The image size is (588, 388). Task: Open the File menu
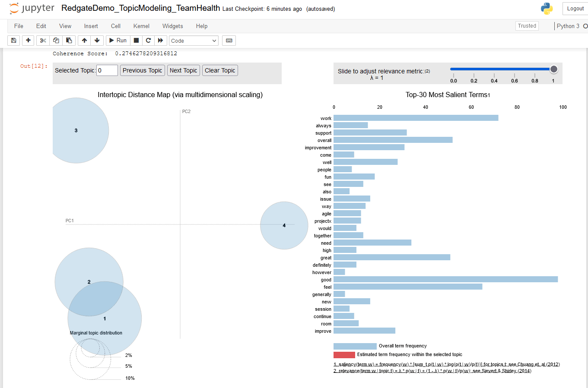[19, 26]
